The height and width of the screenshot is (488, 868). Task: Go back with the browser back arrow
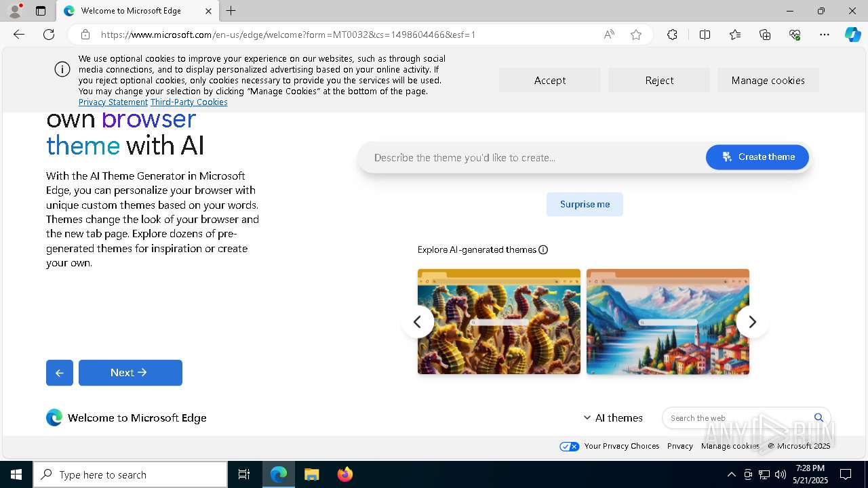(19, 35)
